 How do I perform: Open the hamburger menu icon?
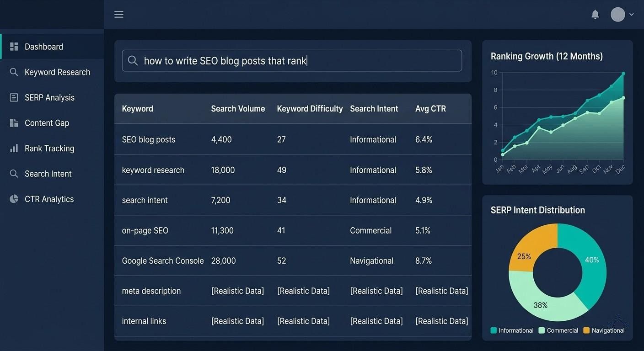(119, 14)
